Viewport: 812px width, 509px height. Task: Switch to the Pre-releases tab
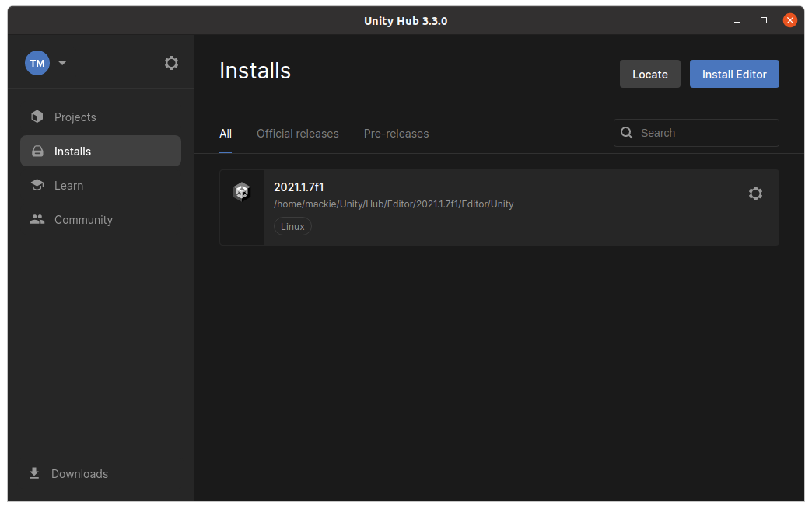pos(396,134)
